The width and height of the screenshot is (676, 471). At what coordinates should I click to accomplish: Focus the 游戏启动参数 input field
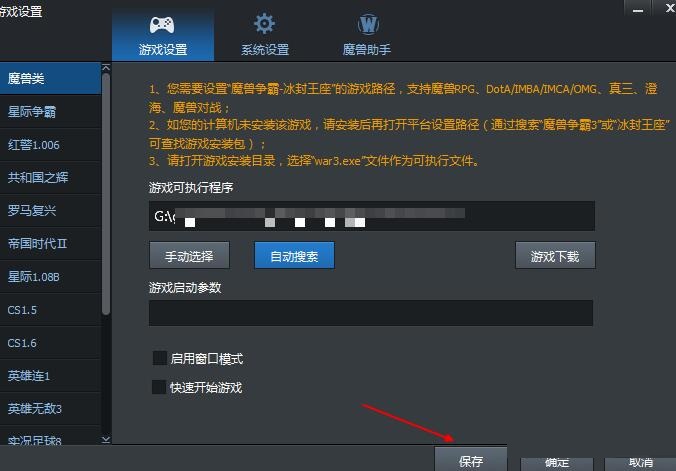click(371, 313)
